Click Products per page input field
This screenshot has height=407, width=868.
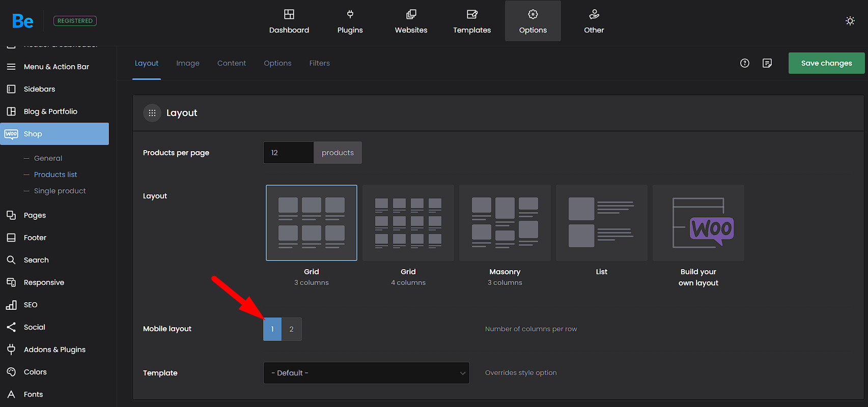tap(288, 153)
